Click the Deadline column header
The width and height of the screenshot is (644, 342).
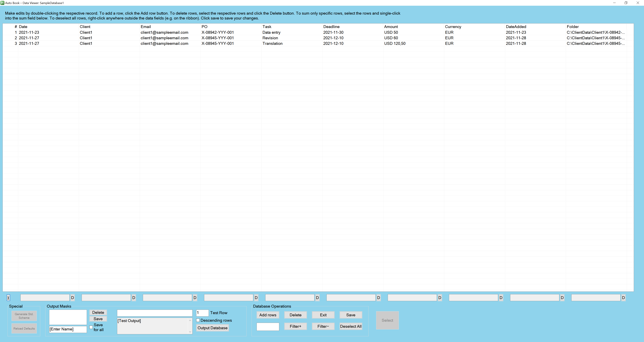coord(331,27)
